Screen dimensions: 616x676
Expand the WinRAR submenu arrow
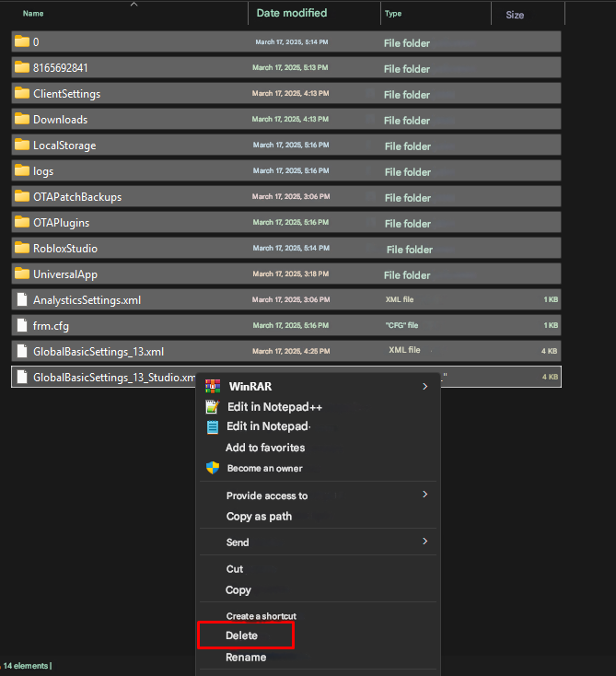tap(424, 387)
